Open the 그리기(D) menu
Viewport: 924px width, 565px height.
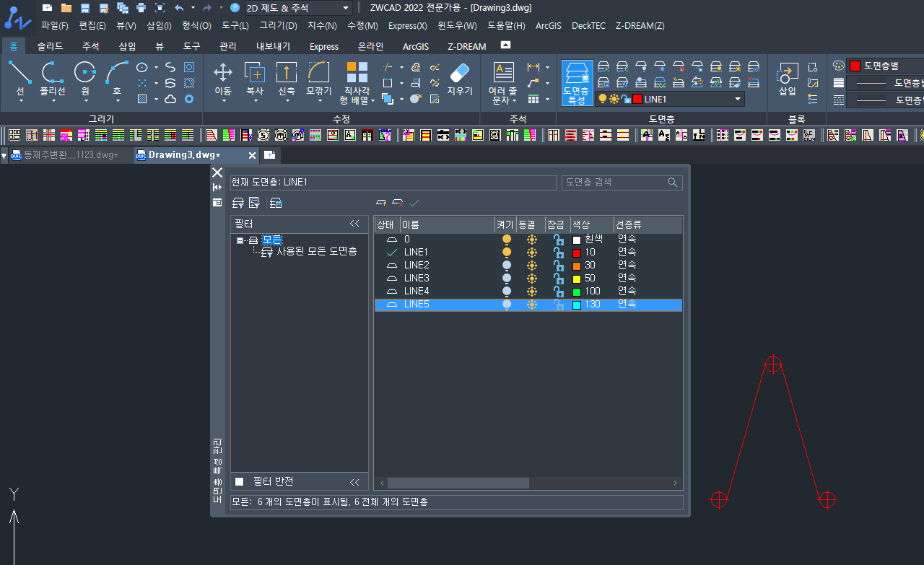point(278,25)
